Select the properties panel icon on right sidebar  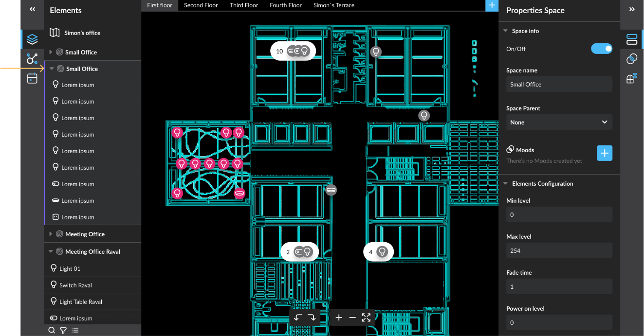(x=631, y=39)
